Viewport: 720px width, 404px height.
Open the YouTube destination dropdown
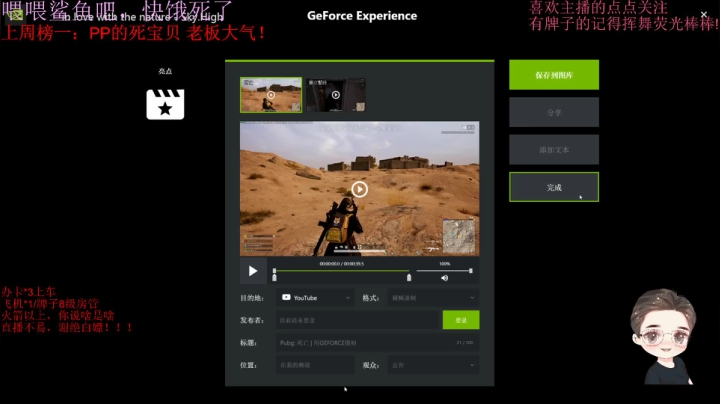tap(315, 298)
